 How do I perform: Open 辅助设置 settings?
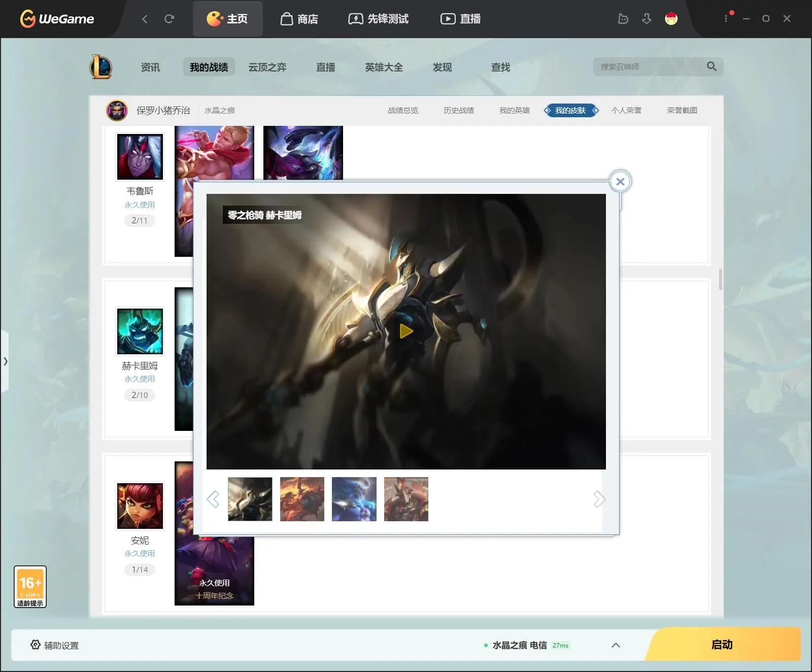55,645
